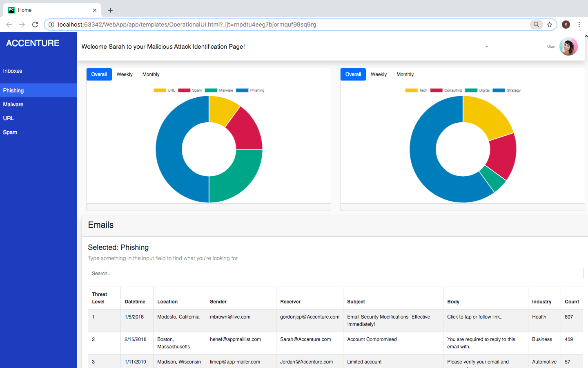Open a new browser tab with plus icon
This screenshot has height=368, width=588.
coord(110,10)
